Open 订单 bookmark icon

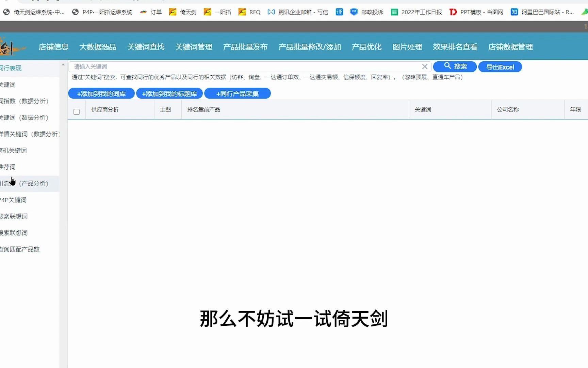coord(143,12)
